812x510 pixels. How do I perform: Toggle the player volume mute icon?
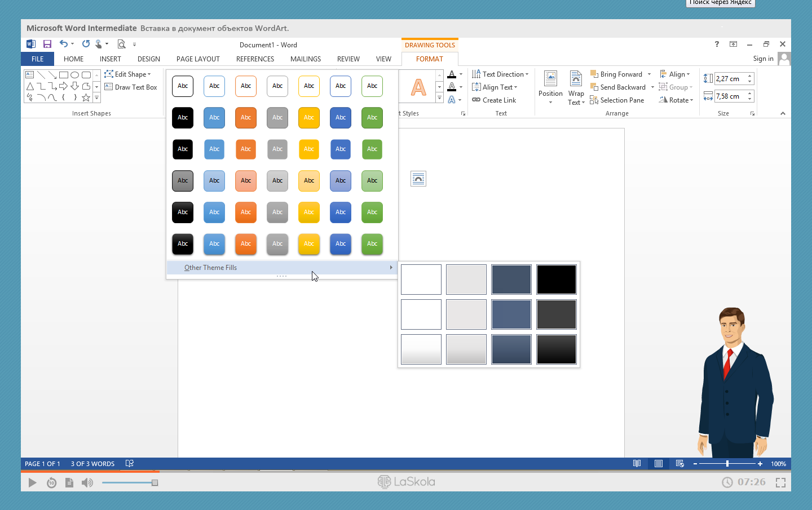pos(87,482)
